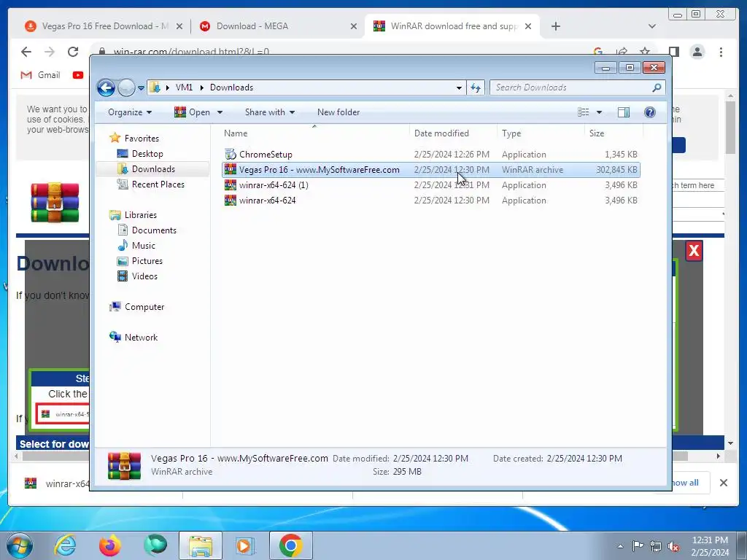Open Recent Places in the navigation pane
Viewport: 747px width, 560px height.
pyautogui.click(x=158, y=184)
